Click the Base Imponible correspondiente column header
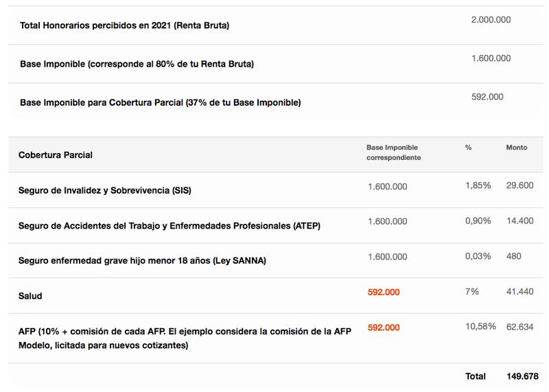549x392 pixels. coord(393,152)
